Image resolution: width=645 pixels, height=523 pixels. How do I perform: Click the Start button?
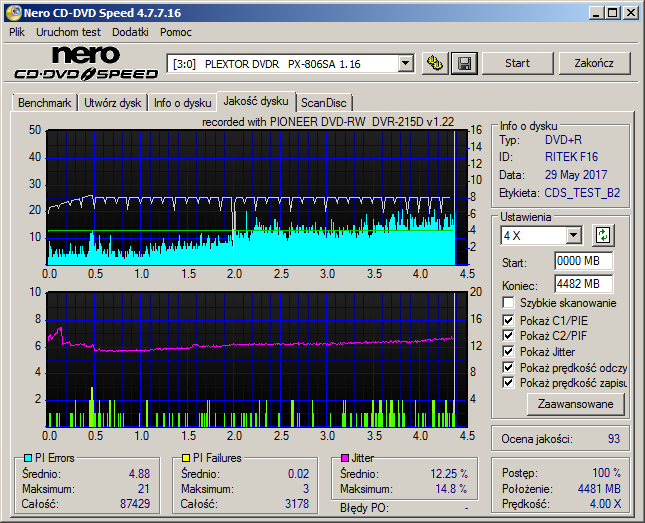coord(517,63)
